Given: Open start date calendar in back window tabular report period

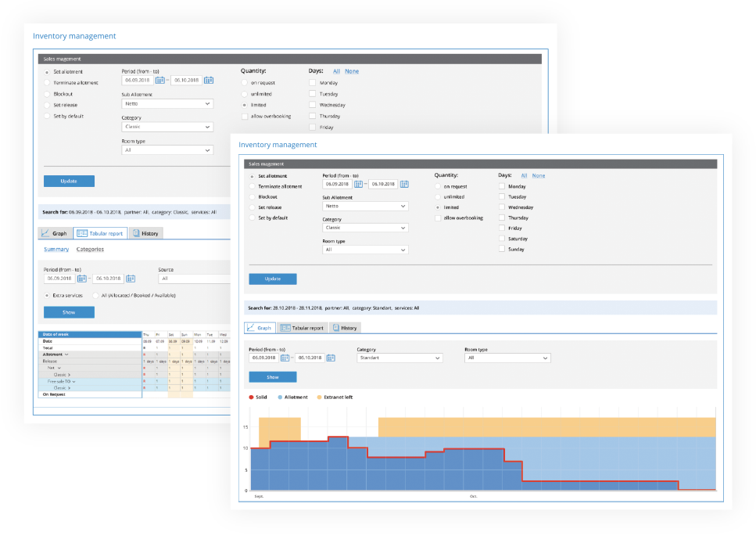Looking at the screenshot, I should tap(82, 279).
